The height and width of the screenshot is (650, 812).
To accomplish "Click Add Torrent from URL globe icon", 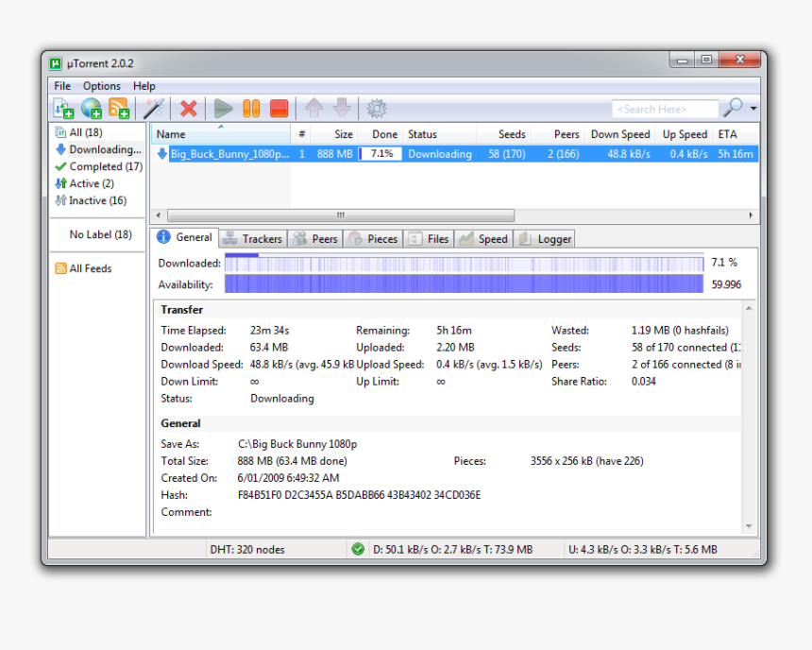I will pyautogui.click(x=92, y=109).
